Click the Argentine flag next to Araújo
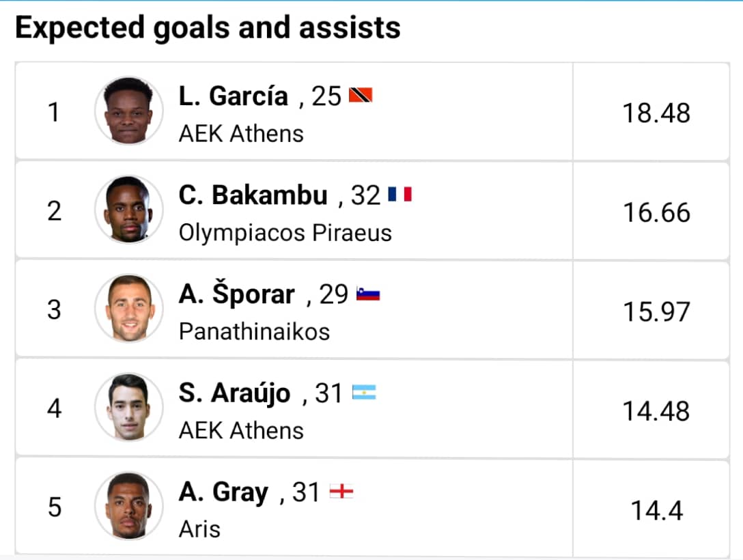The width and height of the screenshot is (743, 560). (364, 393)
